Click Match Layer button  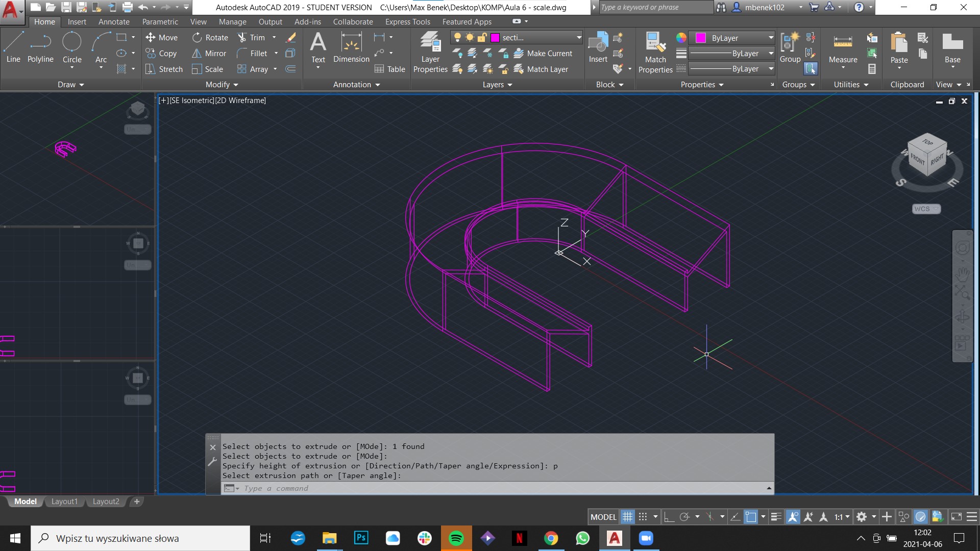tap(541, 69)
